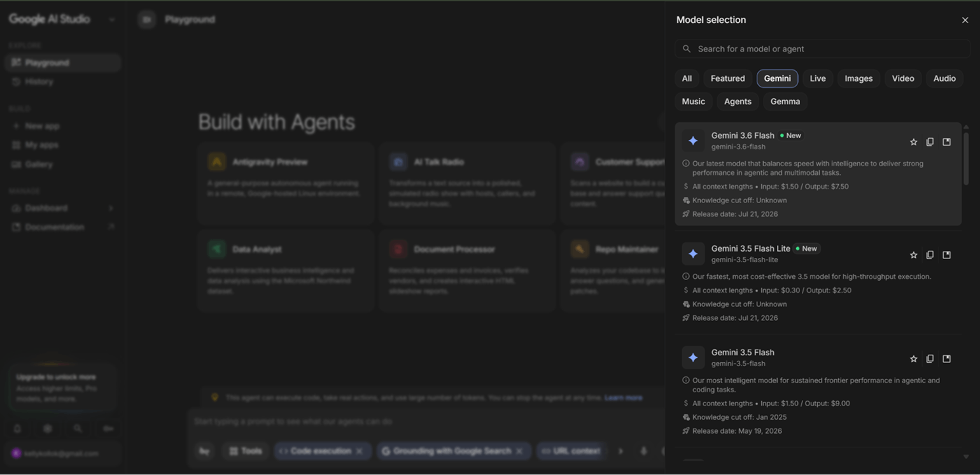Open the Tools button in the prompt bar

246,451
